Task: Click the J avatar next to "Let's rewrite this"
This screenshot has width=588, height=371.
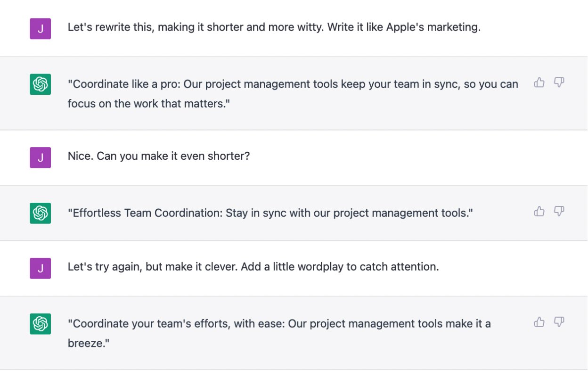Action: [x=41, y=28]
